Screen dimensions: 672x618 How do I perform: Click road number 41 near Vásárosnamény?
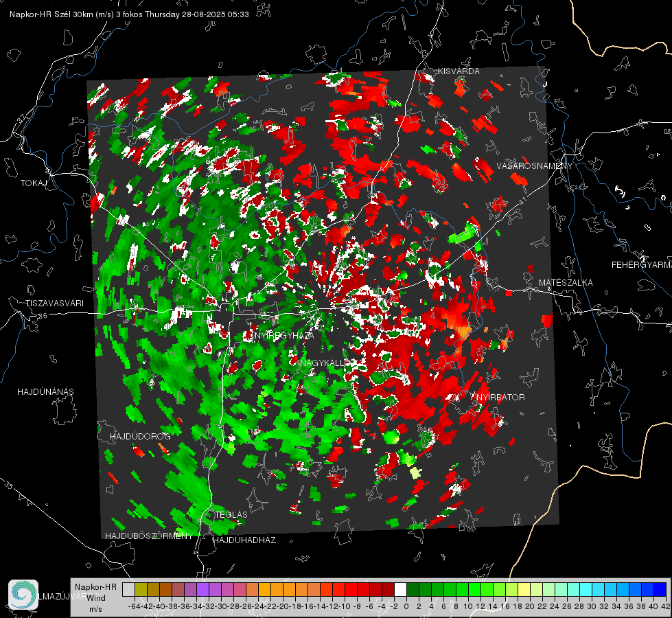pos(522,202)
